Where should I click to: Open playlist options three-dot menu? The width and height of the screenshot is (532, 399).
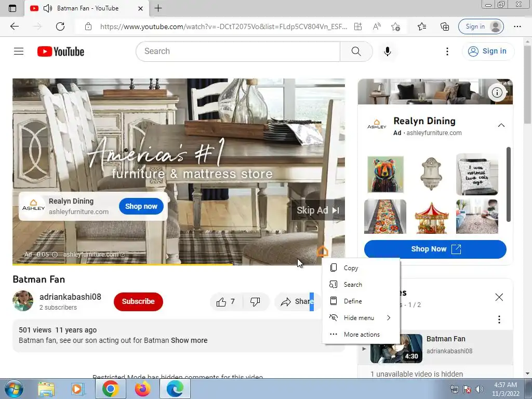click(x=499, y=320)
